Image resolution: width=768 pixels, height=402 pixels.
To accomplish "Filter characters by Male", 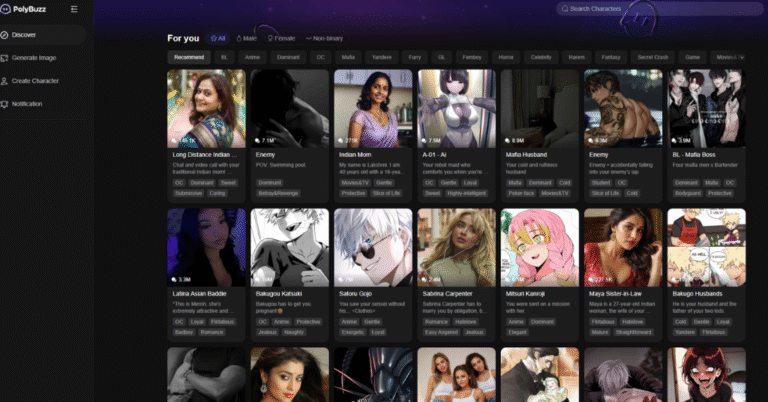I will point(246,38).
